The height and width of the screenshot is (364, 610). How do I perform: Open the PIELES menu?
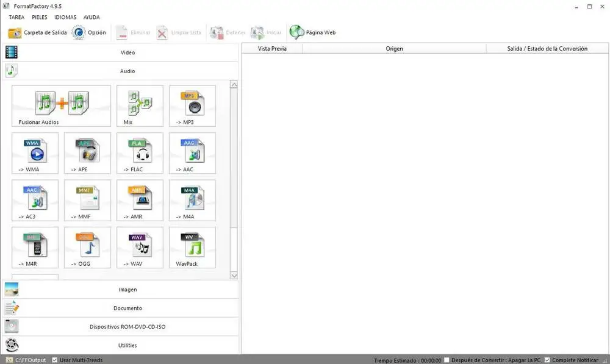39,17
